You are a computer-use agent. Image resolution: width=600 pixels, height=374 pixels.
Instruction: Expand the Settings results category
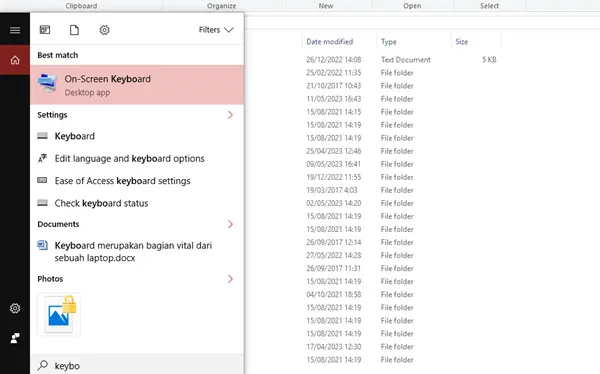tap(230, 115)
